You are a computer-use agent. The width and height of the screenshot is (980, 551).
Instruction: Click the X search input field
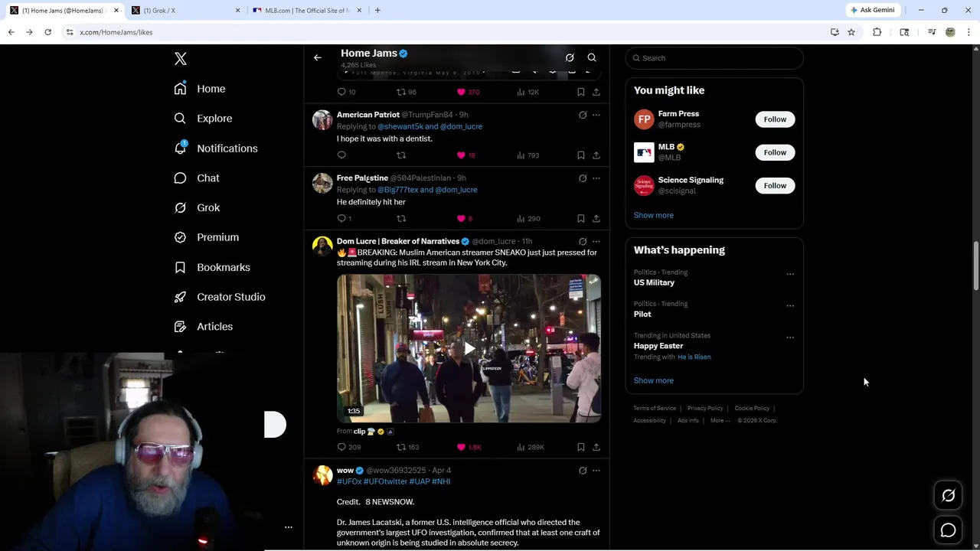pos(714,58)
